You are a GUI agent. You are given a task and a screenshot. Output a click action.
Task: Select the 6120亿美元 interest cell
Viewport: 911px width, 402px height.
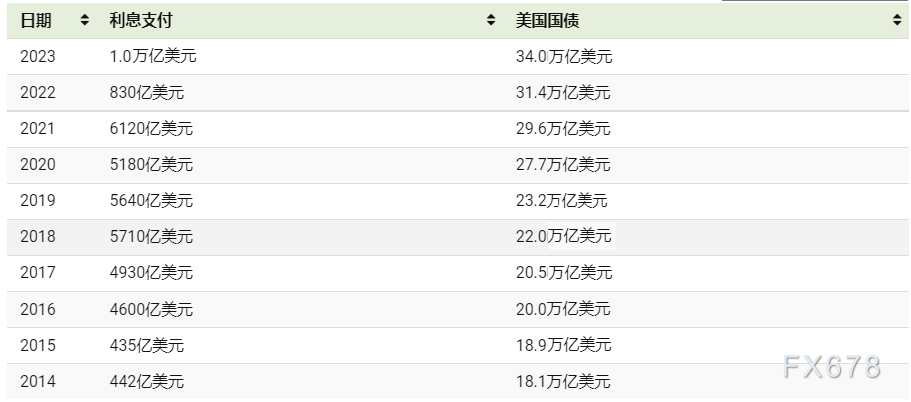(x=151, y=129)
